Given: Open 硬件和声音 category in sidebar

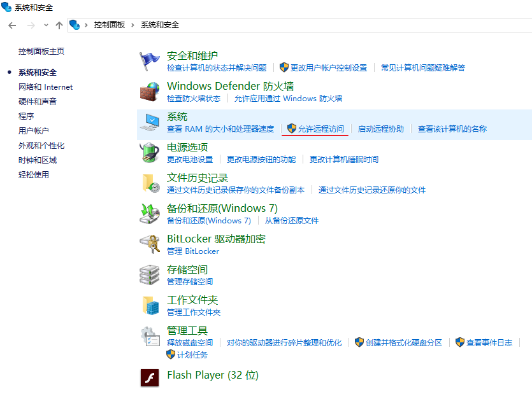Looking at the screenshot, I should tap(38, 101).
